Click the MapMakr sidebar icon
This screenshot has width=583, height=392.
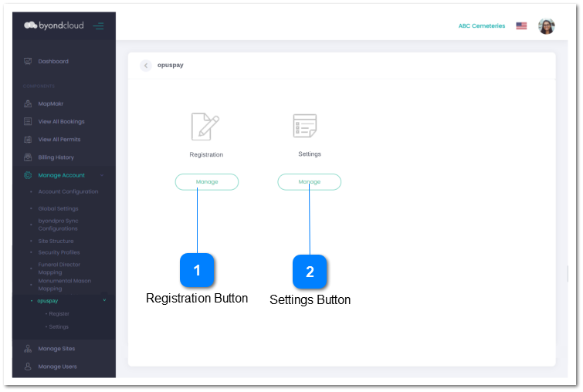pos(28,103)
